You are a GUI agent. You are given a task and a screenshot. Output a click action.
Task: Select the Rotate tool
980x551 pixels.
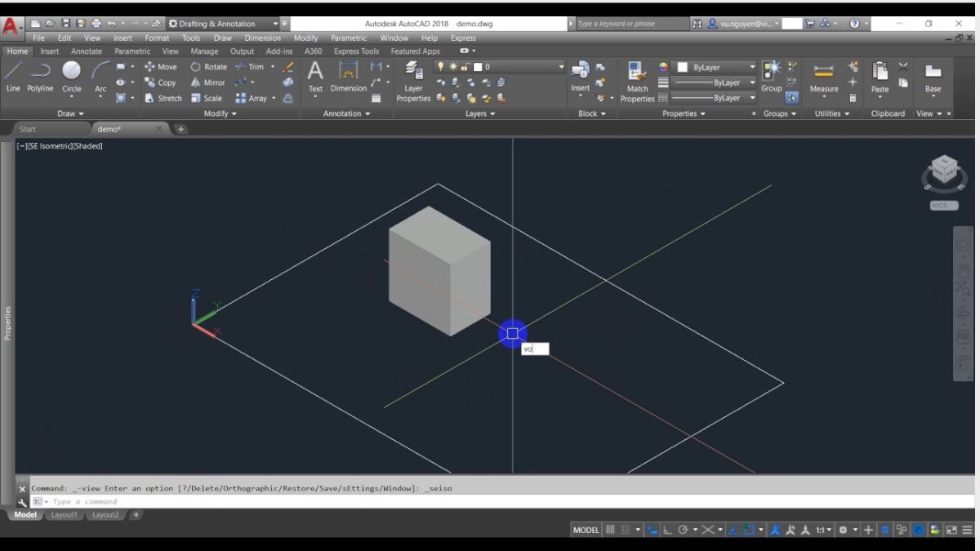[208, 67]
